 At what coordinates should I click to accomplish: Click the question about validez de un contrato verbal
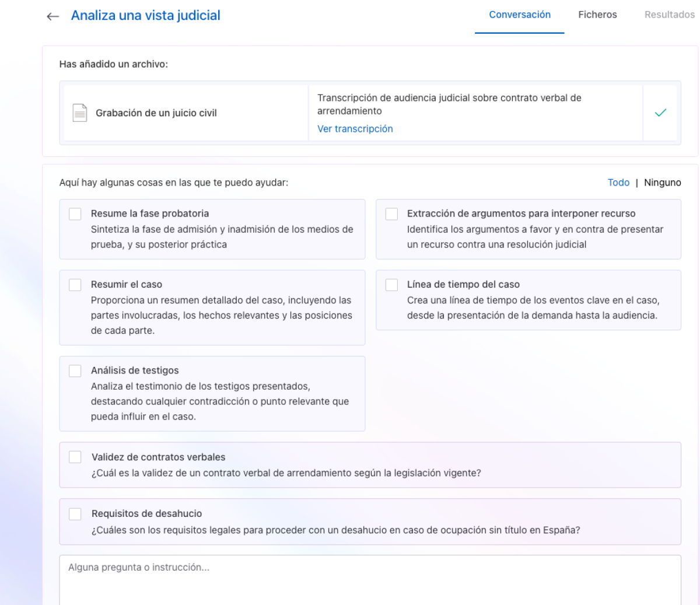286,473
